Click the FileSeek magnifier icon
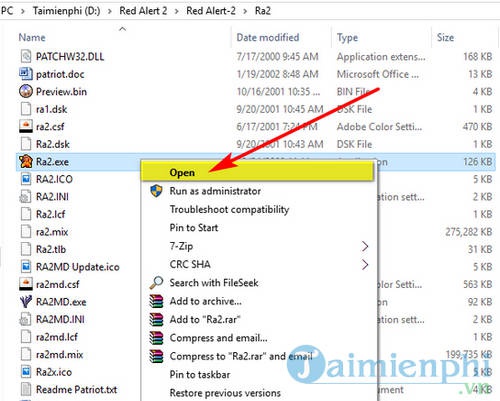Viewport: 500px width, 401px height. click(x=156, y=283)
